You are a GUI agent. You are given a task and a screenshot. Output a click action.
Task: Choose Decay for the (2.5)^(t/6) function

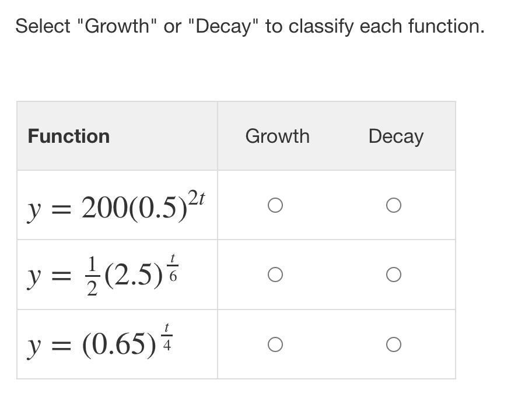tap(394, 275)
